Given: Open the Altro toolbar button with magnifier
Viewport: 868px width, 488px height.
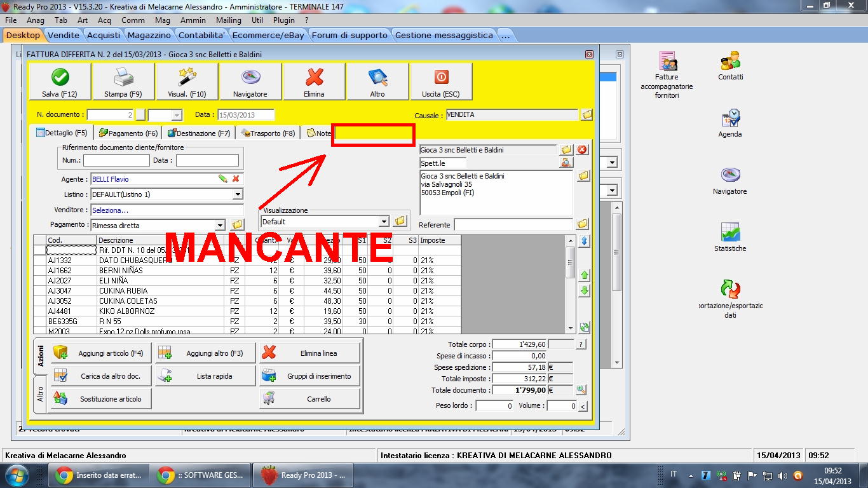Looking at the screenshot, I should coord(377,81).
